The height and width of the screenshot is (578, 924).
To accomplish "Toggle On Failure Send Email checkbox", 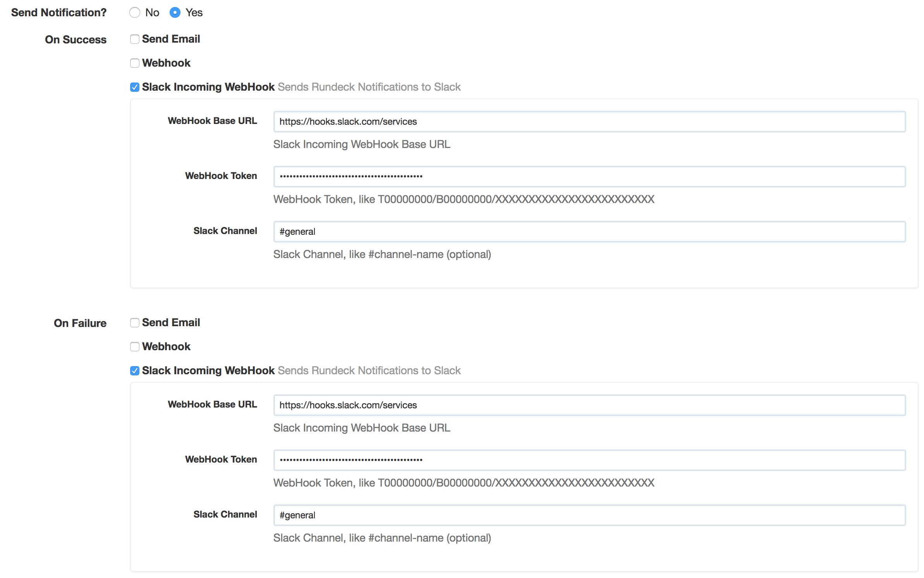I will click(x=133, y=322).
